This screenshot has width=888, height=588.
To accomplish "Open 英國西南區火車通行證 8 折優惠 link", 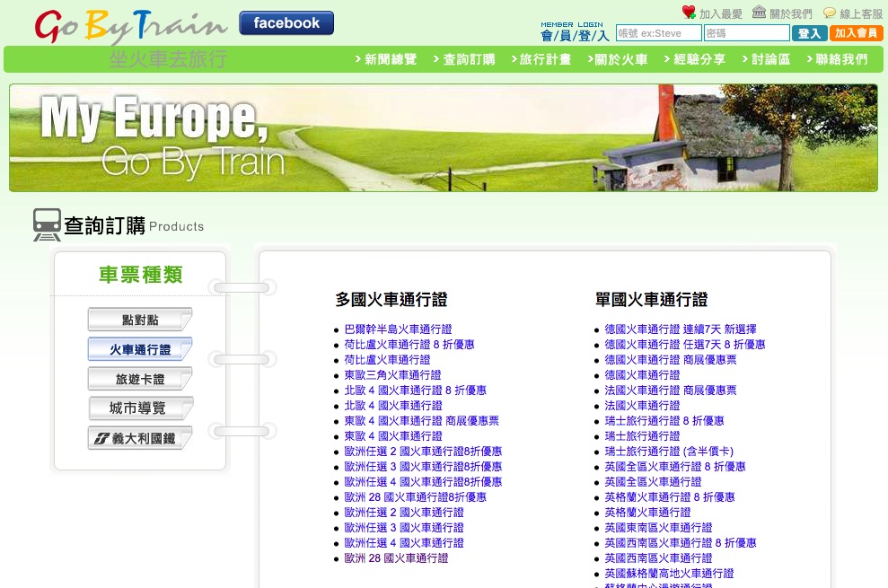I will point(681,543).
